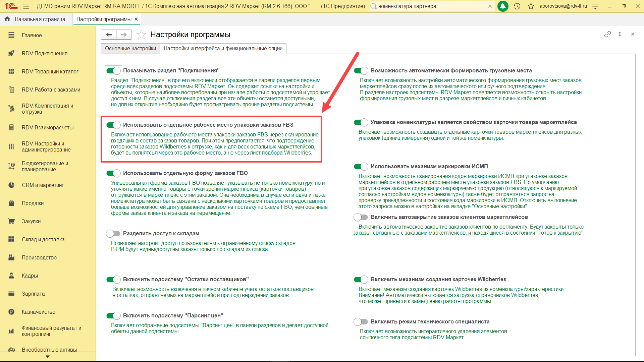Click the notifications bell icon

(502, 6)
